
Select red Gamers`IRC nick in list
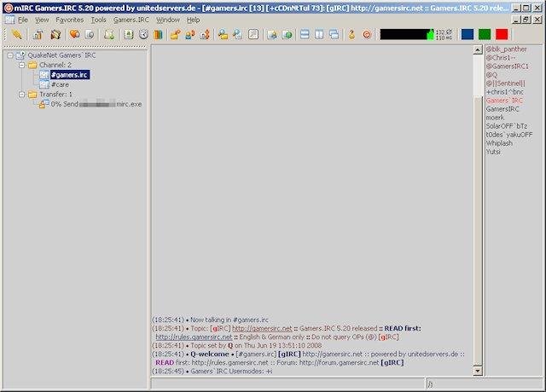point(504,101)
